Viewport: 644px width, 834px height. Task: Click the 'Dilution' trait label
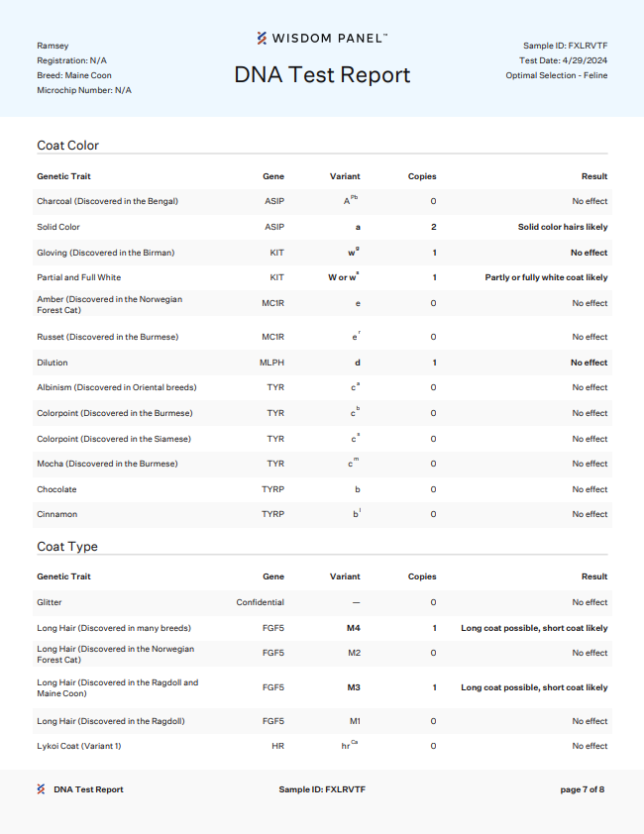53,363
